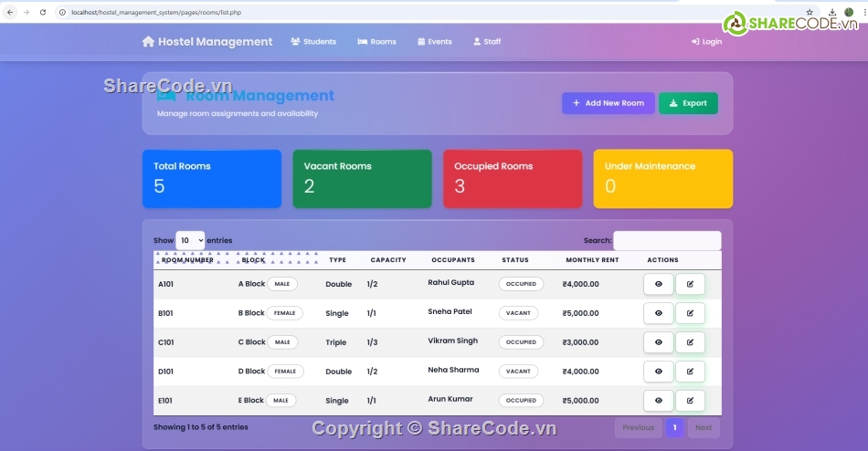Click the Add New Room button
The image size is (868, 451).
click(608, 103)
